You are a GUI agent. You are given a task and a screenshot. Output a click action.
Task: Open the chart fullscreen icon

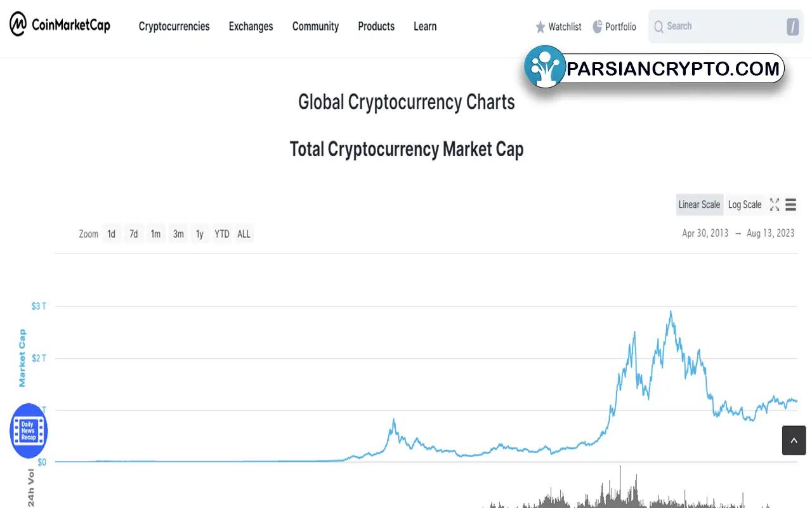coord(775,204)
